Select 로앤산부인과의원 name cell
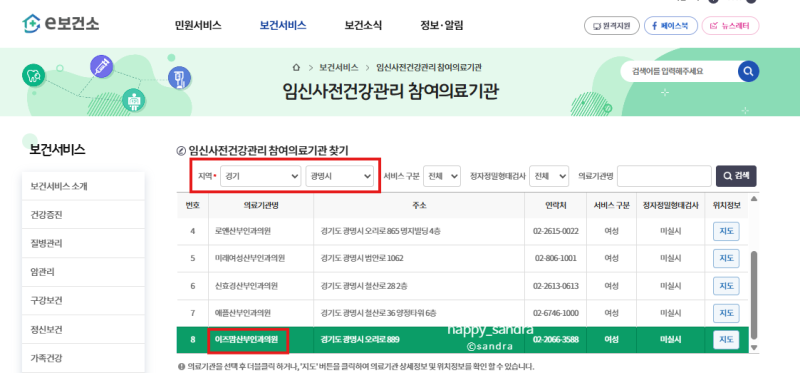Viewport: 800px width, 373px height. tap(261, 231)
